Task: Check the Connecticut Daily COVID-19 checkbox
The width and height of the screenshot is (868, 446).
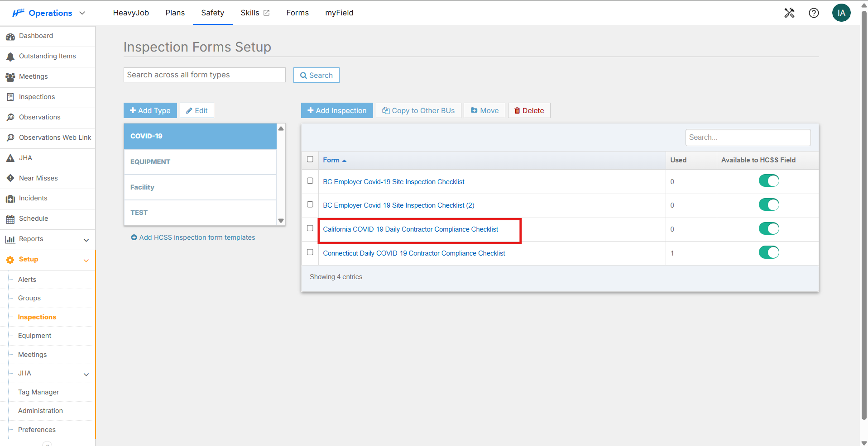Action: tap(310, 252)
